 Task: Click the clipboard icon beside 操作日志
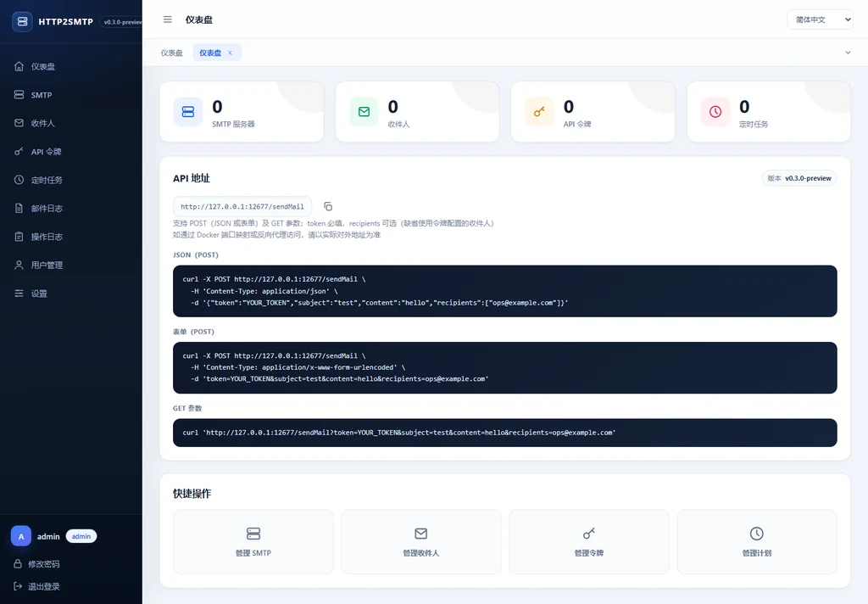click(x=19, y=237)
